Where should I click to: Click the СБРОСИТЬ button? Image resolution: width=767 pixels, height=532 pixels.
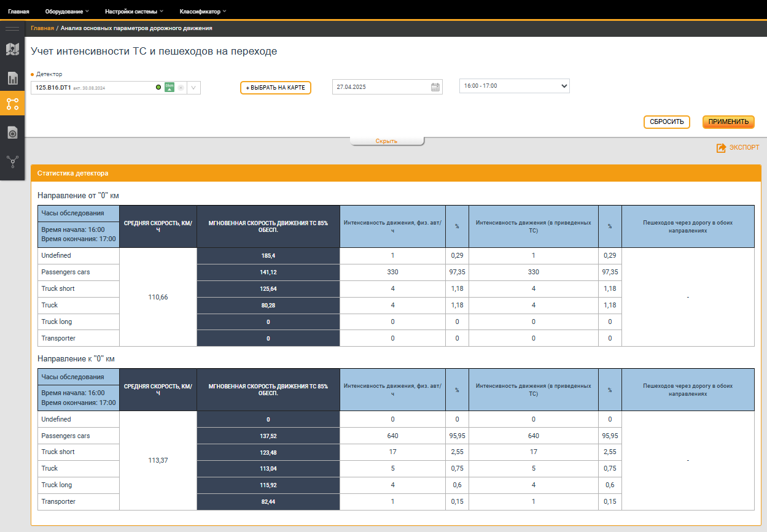point(667,121)
